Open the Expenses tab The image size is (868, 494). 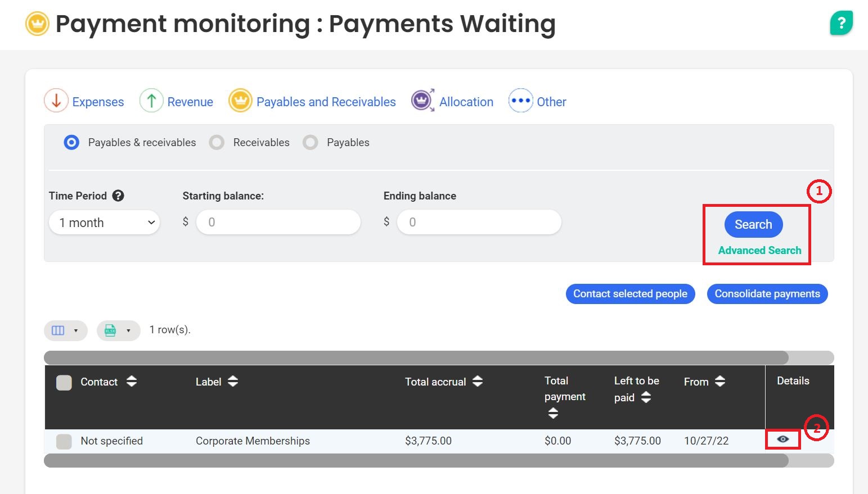point(98,102)
